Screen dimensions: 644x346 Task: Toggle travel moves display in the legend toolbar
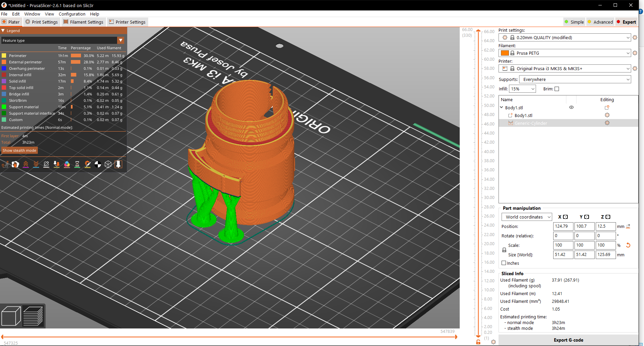pyautogui.click(x=5, y=164)
